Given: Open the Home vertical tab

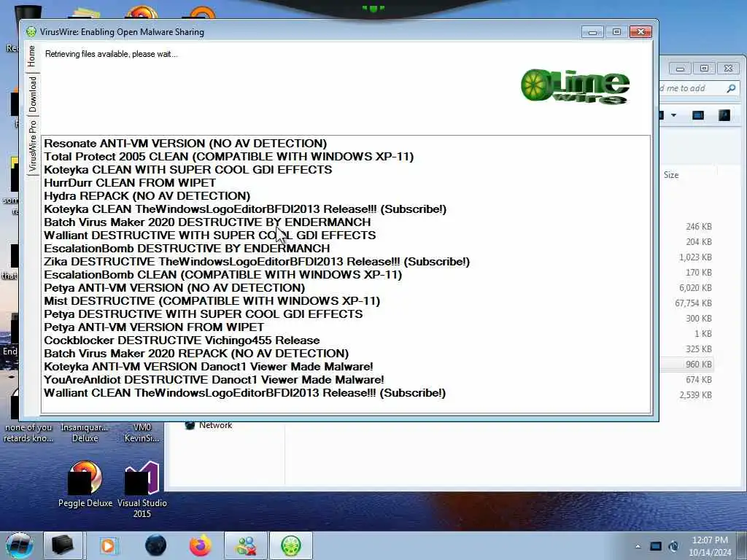Looking at the screenshot, I should [x=32, y=56].
